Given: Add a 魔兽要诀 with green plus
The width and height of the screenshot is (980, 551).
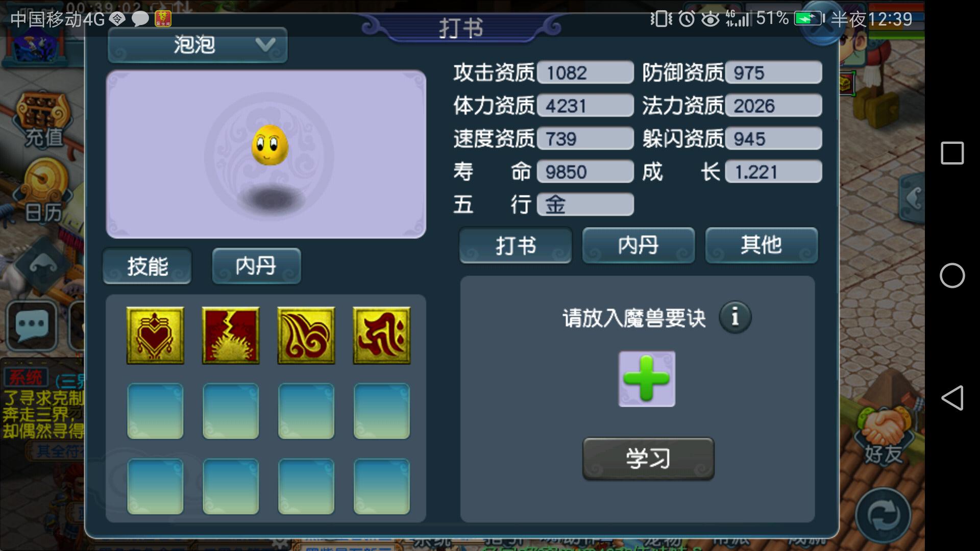Looking at the screenshot, I should (x=647, y=379).
